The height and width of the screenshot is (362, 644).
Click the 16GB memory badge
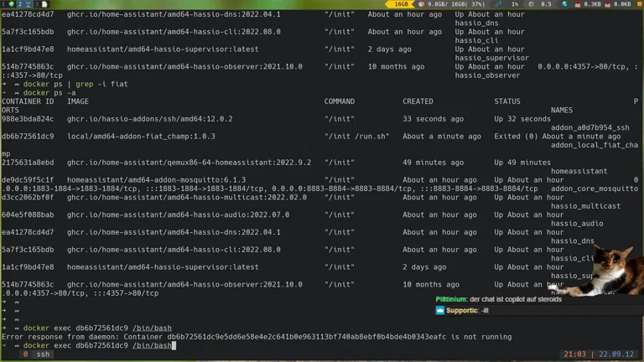click(x=401, y=4)
